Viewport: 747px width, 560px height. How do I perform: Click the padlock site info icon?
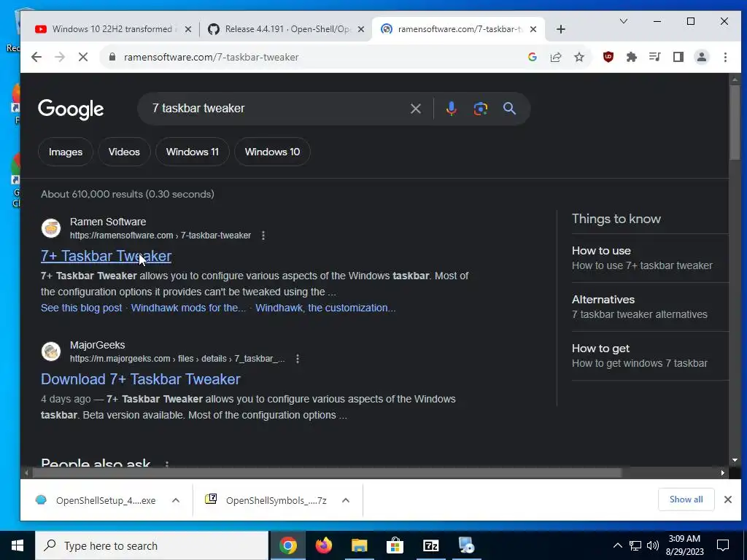(112, 57)
